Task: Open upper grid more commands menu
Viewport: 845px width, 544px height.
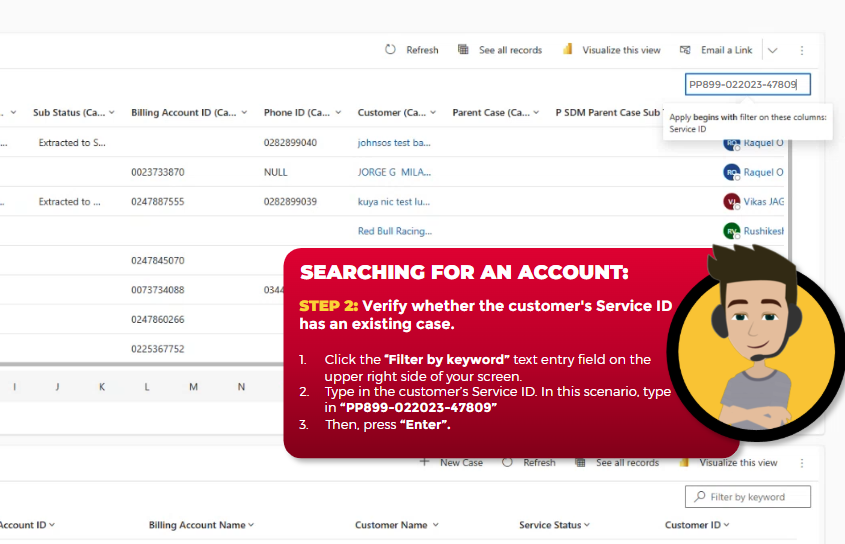Action: coord(802,50)
